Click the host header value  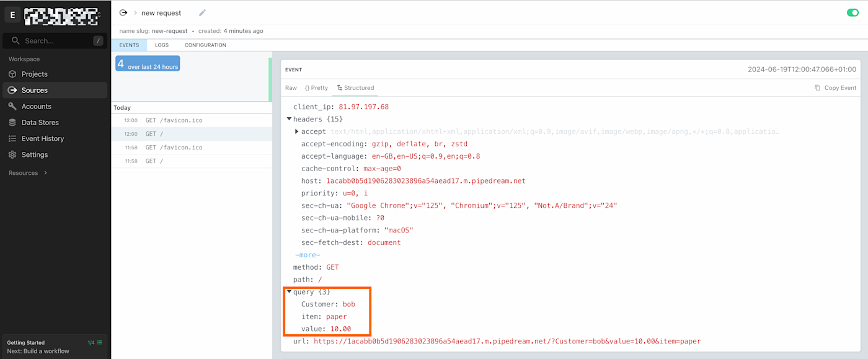click(x=425, y=181)
